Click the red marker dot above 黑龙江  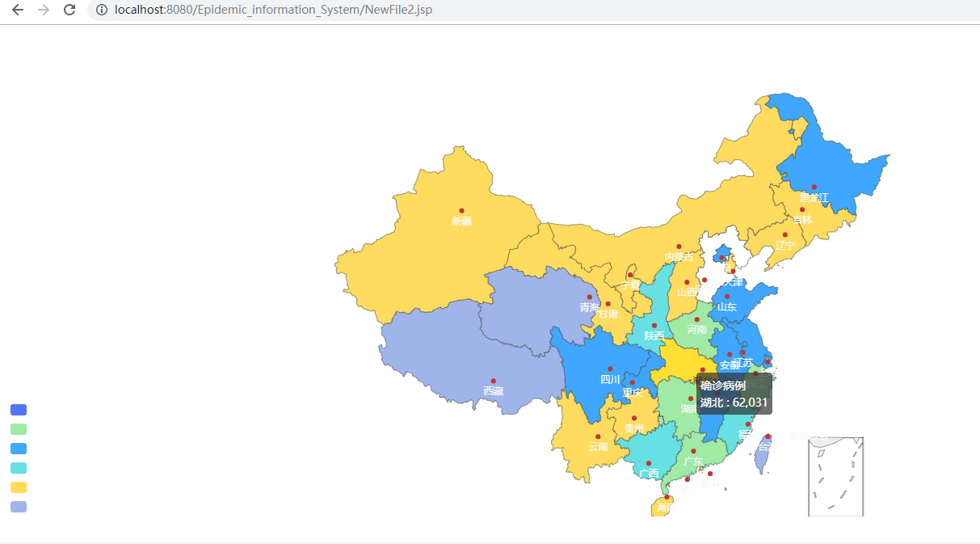[814, 187]
